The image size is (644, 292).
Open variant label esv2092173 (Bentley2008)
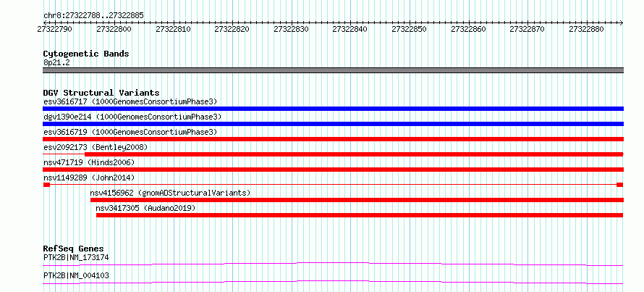[x=96, y=147]
